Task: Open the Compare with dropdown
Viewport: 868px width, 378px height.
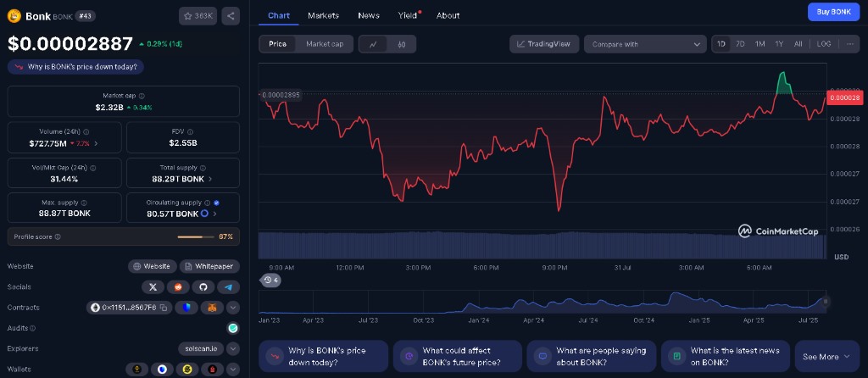Action: [x=644, y=44]
